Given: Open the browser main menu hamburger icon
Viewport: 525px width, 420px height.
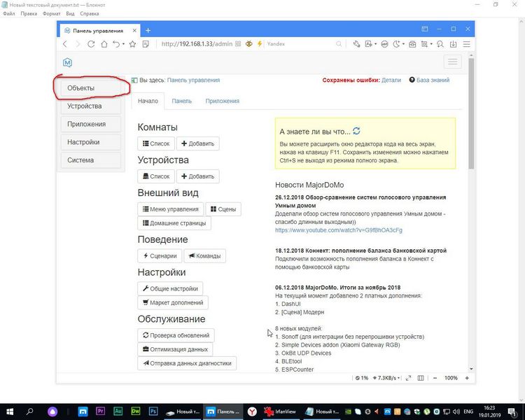Looking at the screenshot, I should click(466, 44).
